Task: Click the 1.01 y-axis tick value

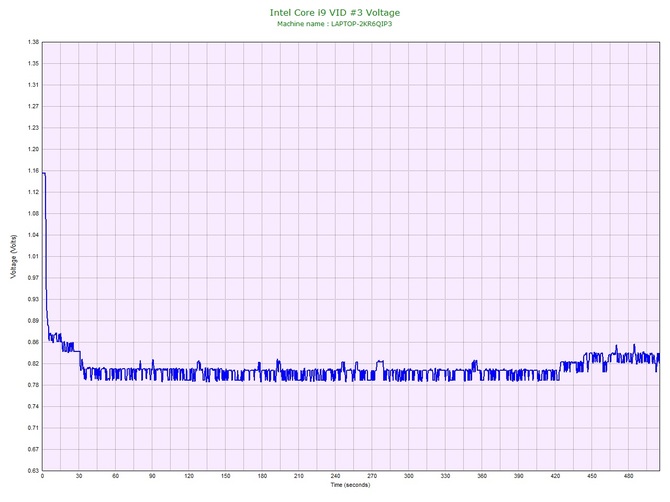Action: (33, 257)
